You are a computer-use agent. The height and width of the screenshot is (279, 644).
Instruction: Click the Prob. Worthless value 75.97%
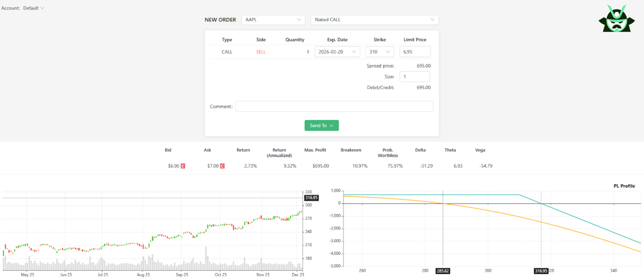395,166
